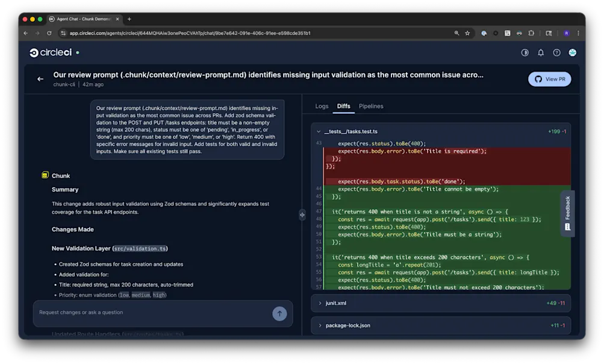604x364 pixels.
Task: Expand the junit.xml diff section
Action: point(320,303)
